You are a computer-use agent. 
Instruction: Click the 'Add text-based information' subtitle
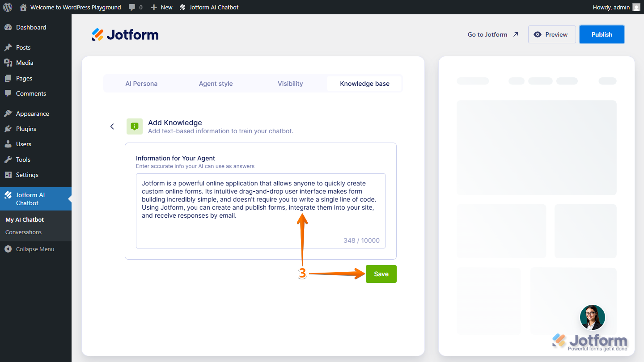pyautogui.click(x=220, y=131)
